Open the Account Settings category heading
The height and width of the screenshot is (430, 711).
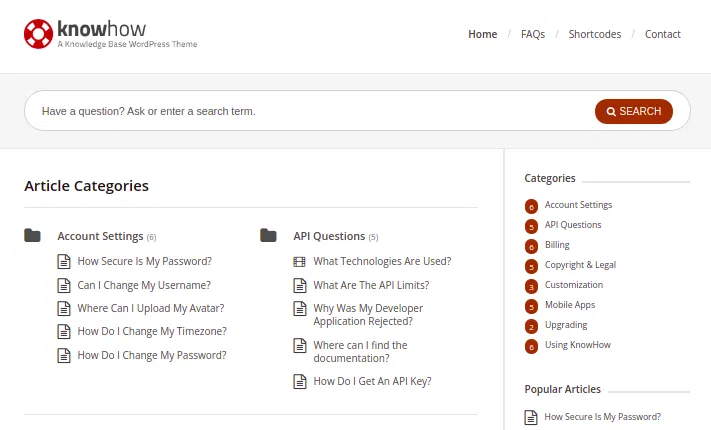pyautogui.click(x=100, y=237)
